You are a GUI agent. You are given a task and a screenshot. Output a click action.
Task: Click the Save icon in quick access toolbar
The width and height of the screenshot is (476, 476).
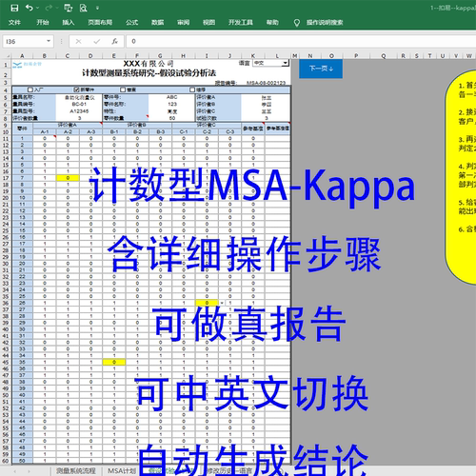click(14, 8)
